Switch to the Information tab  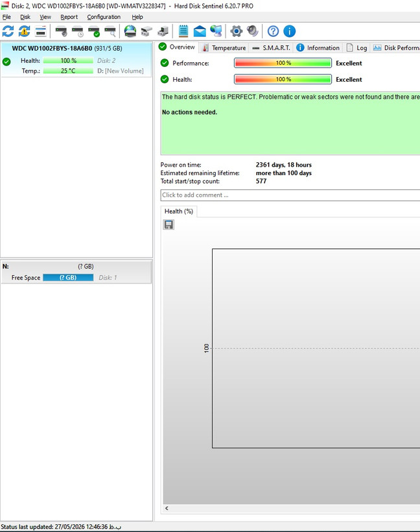coord(318,48)
